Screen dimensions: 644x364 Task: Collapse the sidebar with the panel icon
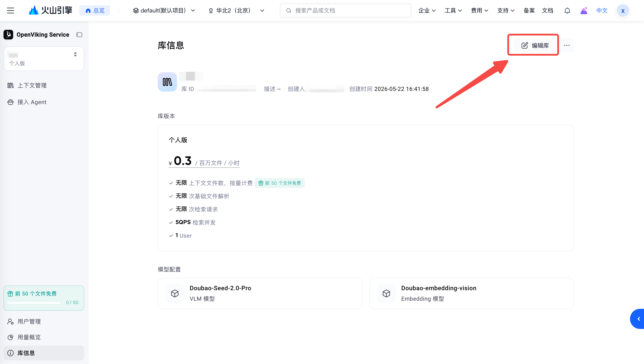pos(79,35)
